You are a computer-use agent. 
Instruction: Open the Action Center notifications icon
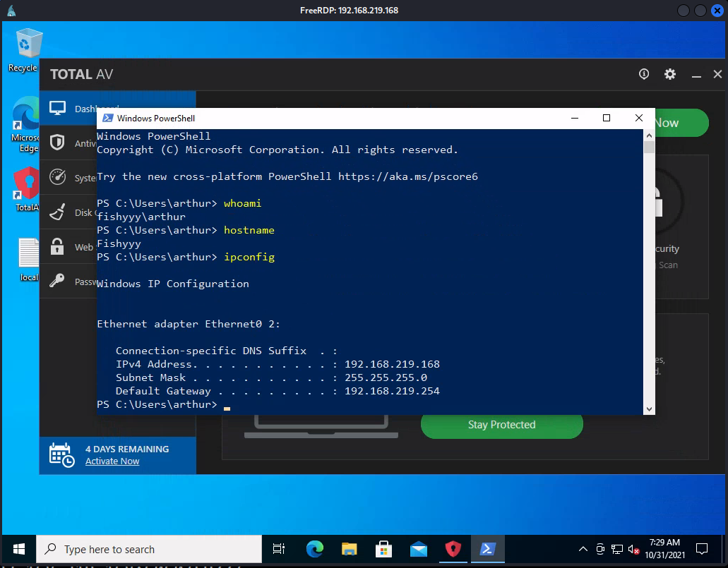point(702,550)
